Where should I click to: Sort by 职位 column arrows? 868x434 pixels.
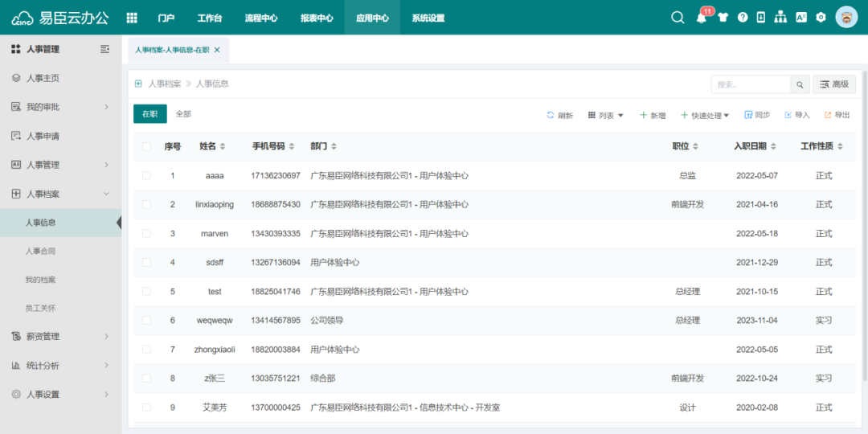(696, 147)
